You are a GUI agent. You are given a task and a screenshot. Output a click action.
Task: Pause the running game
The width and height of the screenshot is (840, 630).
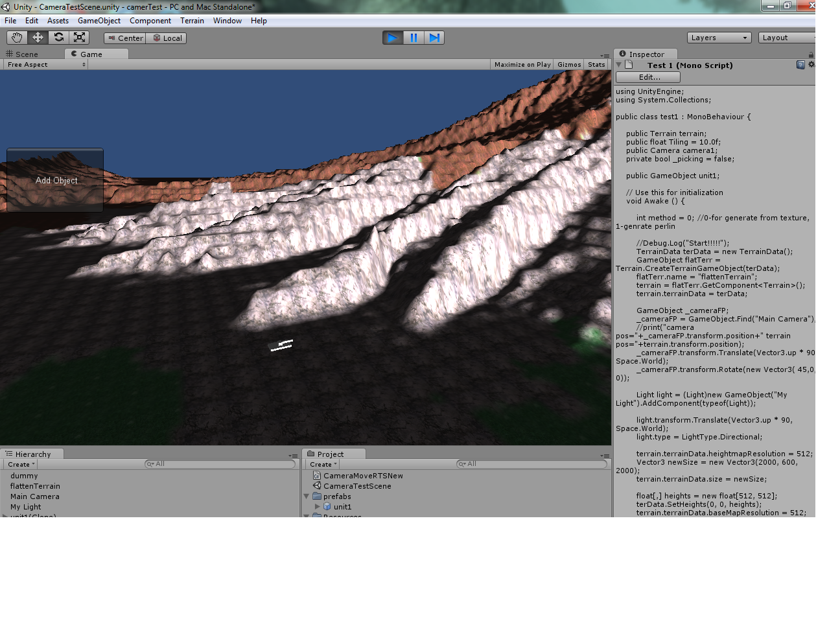[414, 38]
